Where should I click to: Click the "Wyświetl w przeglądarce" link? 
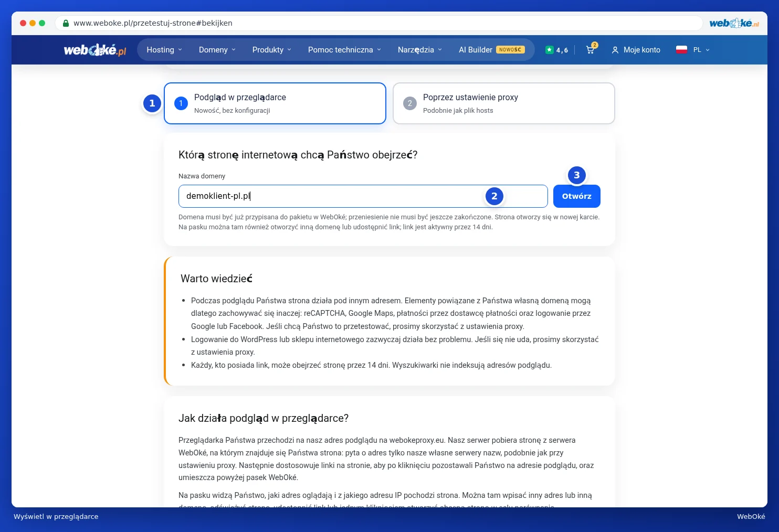[x=56, y=516]
